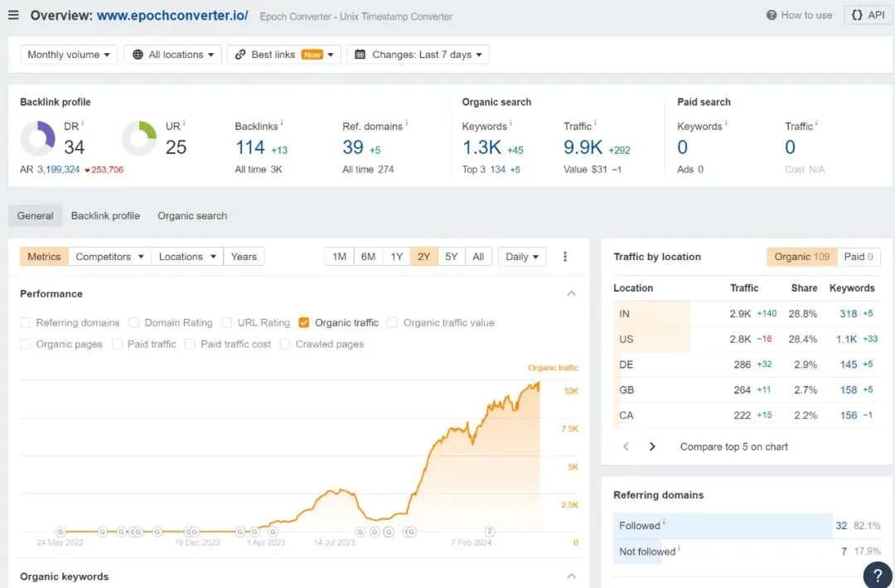Open www.epochconverter.io link

click(x=172, y=16)
